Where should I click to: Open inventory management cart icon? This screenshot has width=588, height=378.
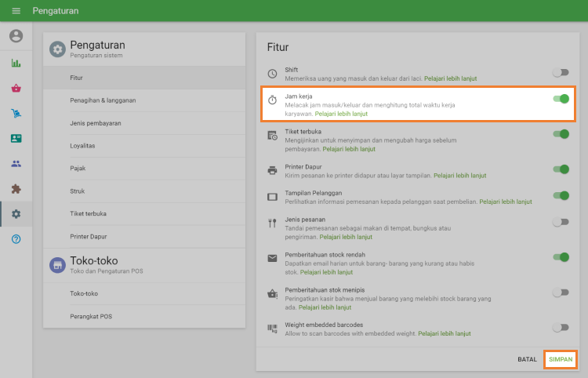(x=16, y=114)
